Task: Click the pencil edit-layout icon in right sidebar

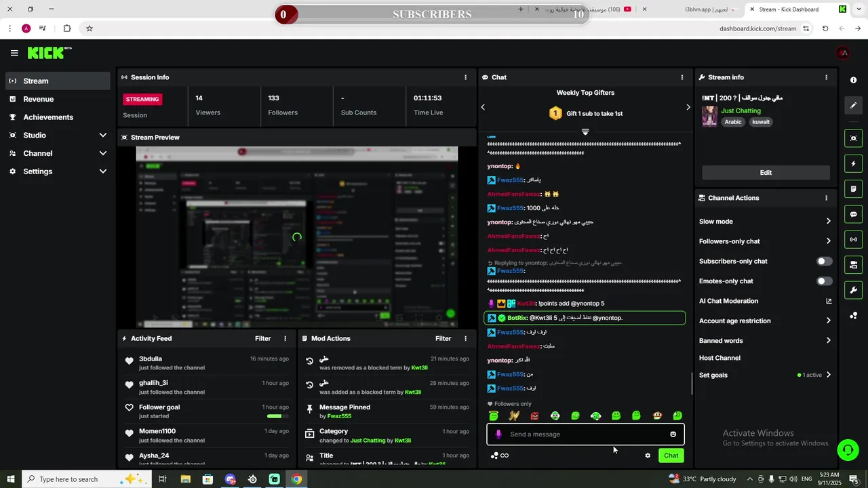Action: click(x=853, y=106)
